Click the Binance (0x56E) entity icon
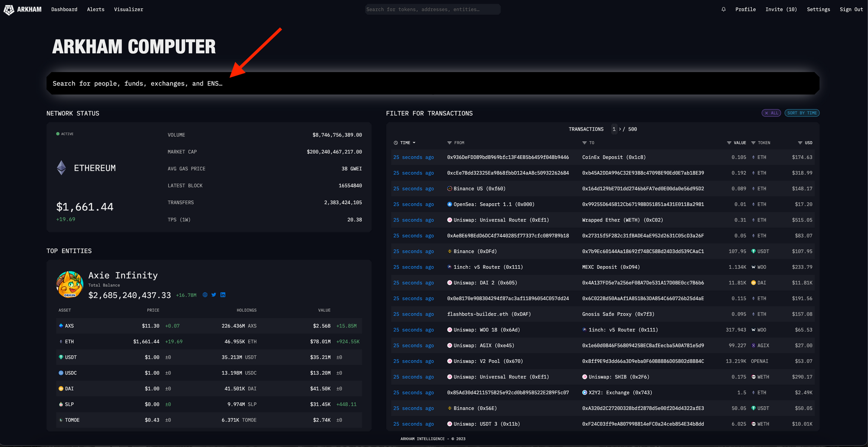The height and width of the screenshot is (447, 868). pos(450,408)
